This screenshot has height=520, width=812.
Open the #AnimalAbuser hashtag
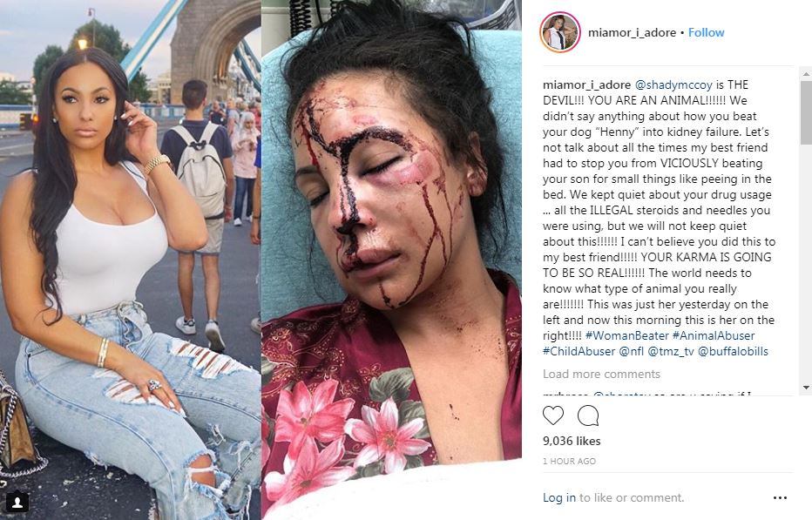(713, 335)
